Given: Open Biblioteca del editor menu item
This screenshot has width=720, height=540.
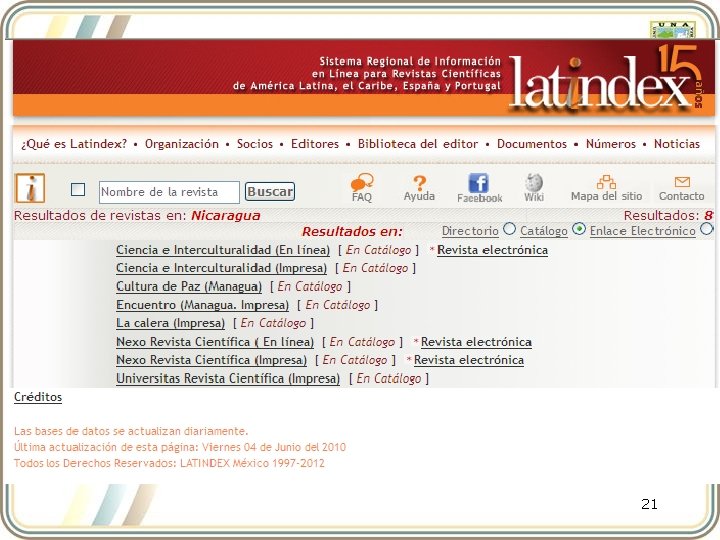Looking at the screenshot, I should (x=418, y=144).
